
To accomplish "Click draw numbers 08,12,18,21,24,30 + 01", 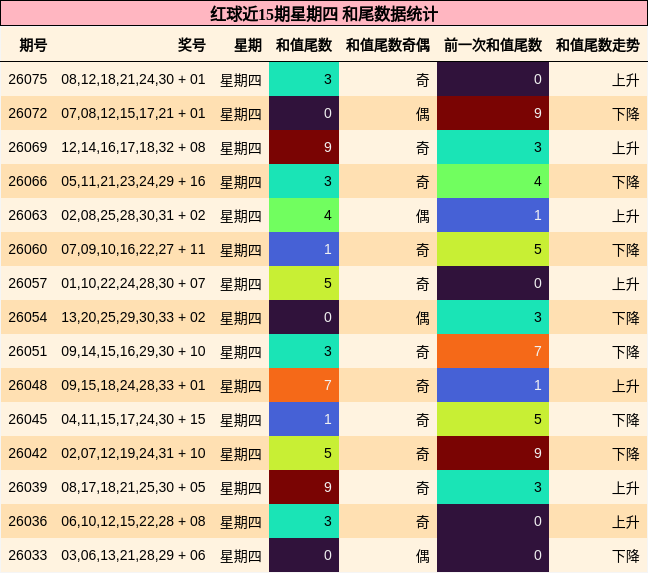I will pos(133,79).
